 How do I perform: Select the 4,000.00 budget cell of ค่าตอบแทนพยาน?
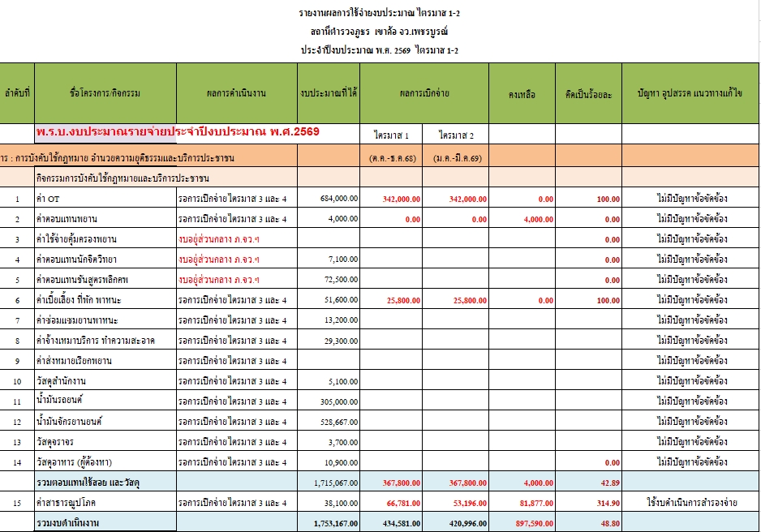coord(329,219)
